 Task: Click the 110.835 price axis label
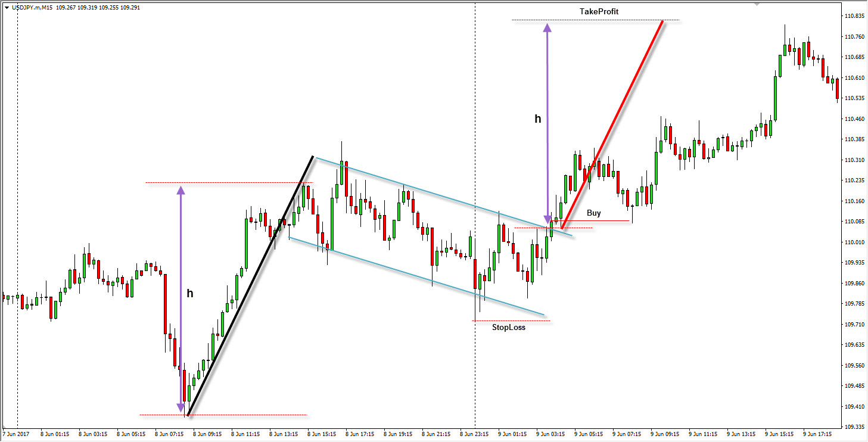point(854,16)
